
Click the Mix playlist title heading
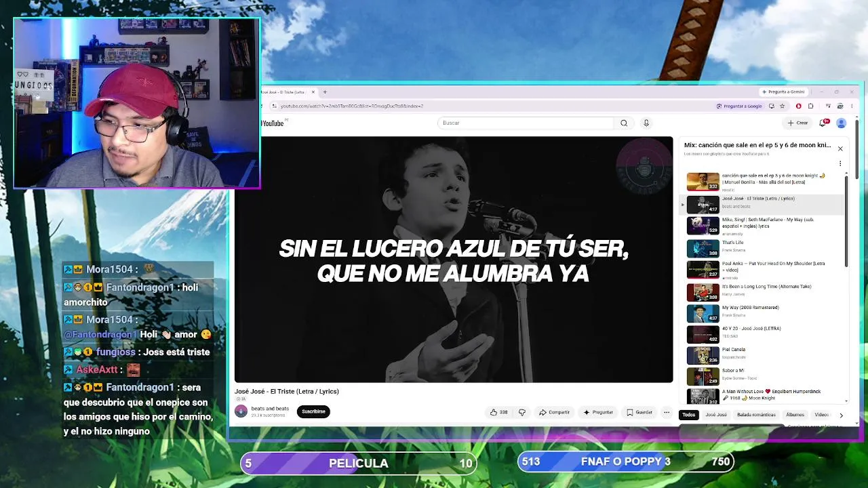pos(757,145)
